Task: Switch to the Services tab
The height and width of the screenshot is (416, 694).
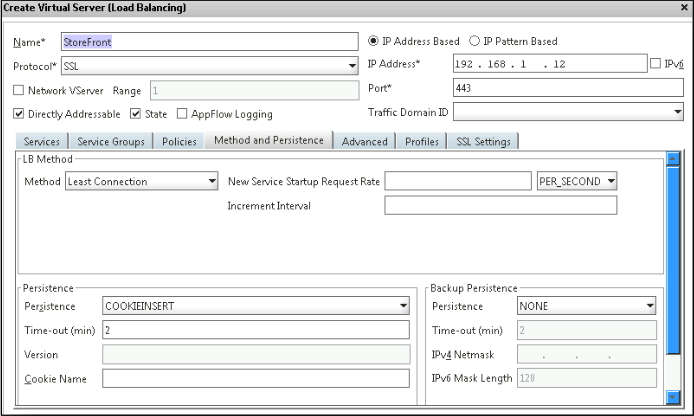Action: [42, 142]
